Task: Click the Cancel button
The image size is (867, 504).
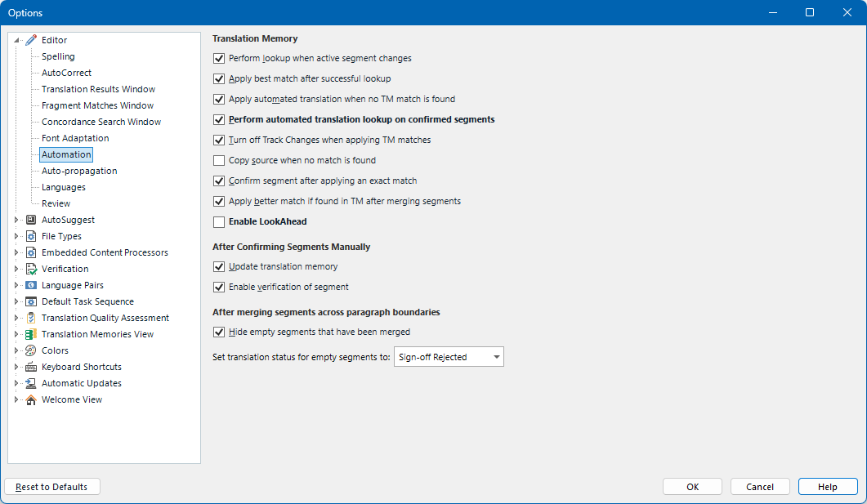Action: pos(760,487)
